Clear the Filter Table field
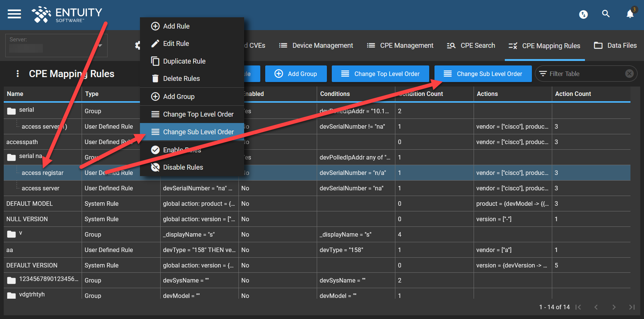644x319 pixels. tap(629, 74)
